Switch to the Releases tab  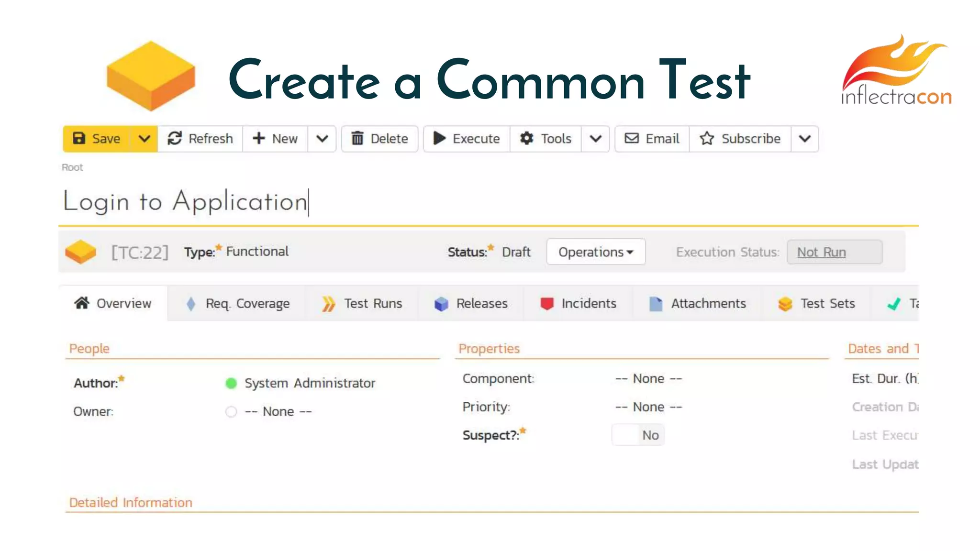tap(471, 303)
